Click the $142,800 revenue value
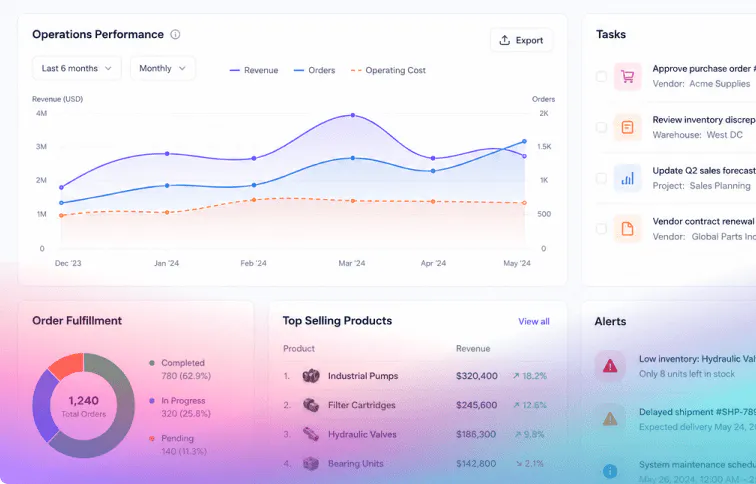 point(476,463)
